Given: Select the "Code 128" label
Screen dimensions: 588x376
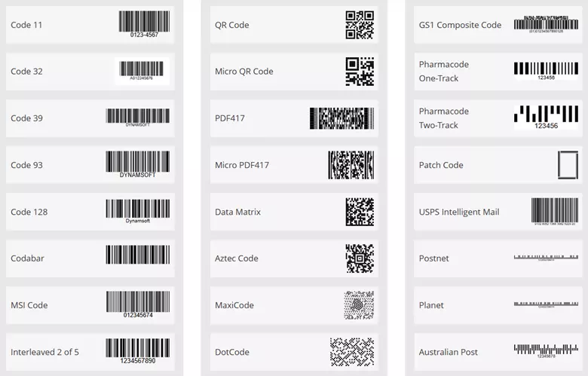Looking at the screenshot, I should pos(29,212).
